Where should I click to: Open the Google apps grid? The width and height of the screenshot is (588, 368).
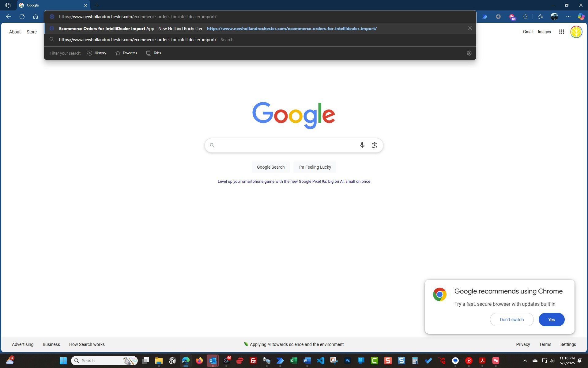click(x=561, y=32)
